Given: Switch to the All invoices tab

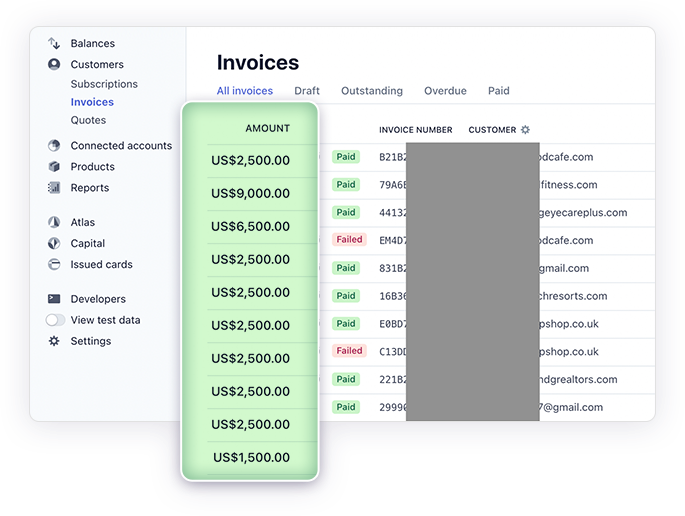Looking at the screenshot, I should tap(245, 91).
